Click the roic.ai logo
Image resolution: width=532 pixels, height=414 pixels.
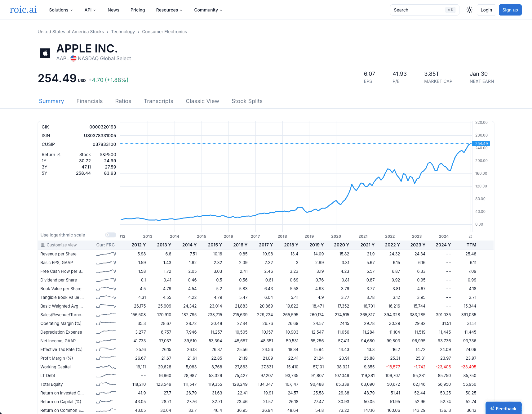pos(23,10)
